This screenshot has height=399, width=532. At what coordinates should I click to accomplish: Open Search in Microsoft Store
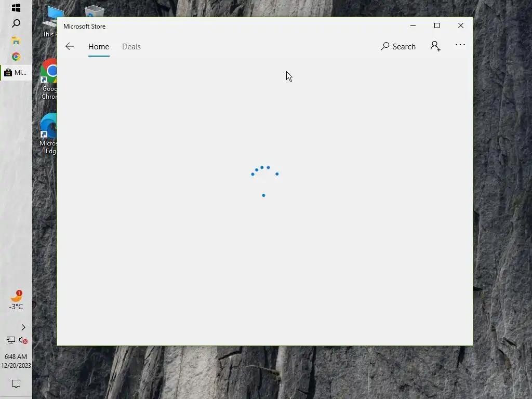(398, 46)
